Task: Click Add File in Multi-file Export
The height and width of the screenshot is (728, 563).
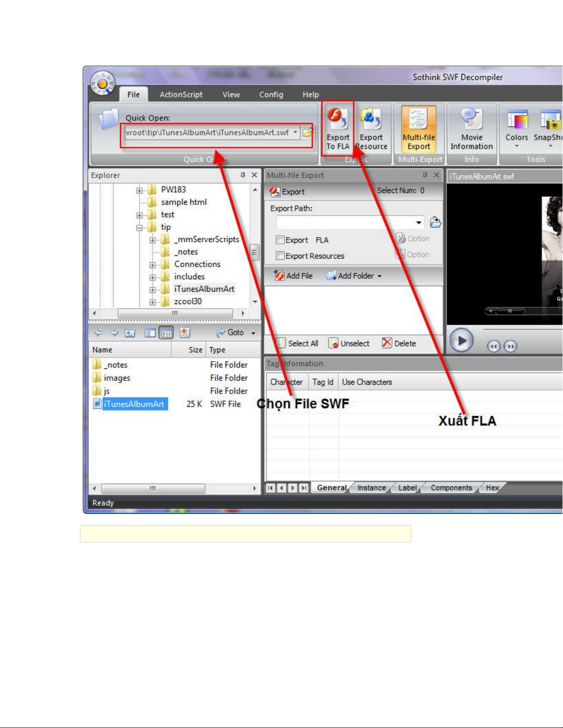Action: pyautogui.click(x=293, y=276)
